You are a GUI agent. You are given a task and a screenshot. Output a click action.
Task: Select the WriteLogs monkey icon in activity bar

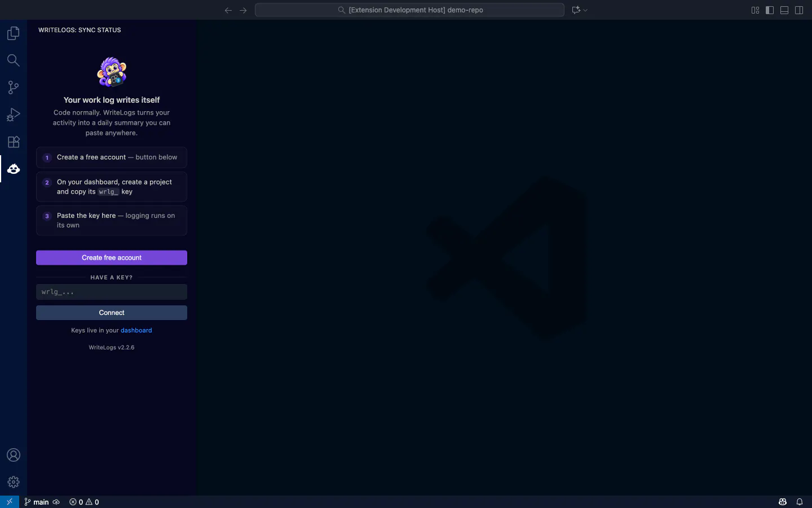coord(14,169)
